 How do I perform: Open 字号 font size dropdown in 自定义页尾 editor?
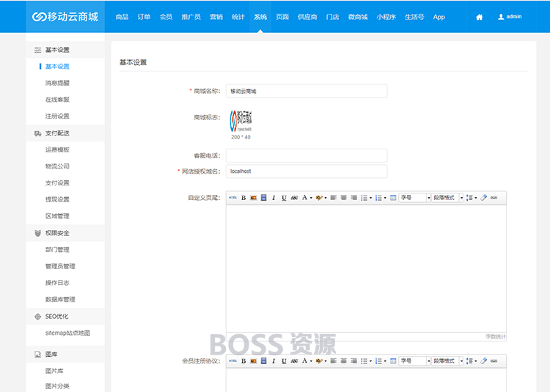click(414, 198)
